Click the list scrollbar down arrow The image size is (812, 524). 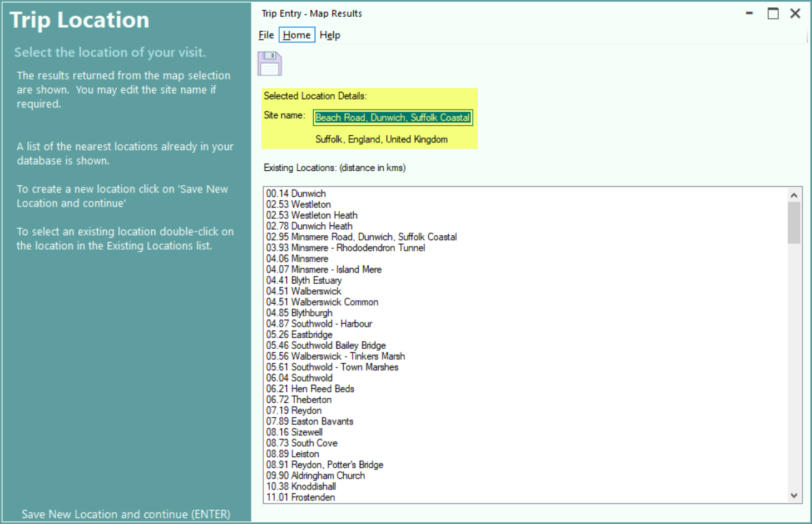point(794,496)
